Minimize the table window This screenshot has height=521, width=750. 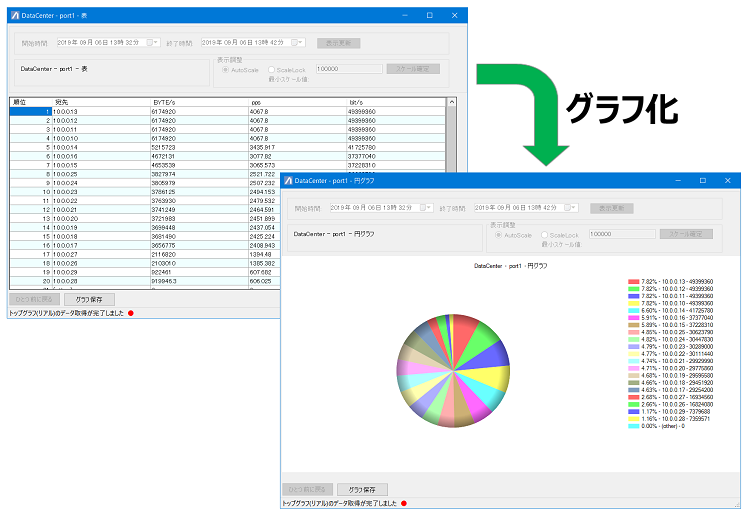coord(405,15)
